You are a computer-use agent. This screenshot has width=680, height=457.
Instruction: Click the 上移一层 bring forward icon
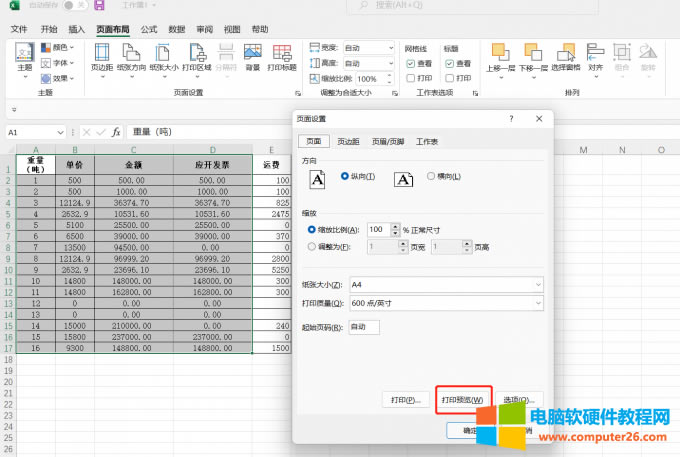(x=500, y=56)
